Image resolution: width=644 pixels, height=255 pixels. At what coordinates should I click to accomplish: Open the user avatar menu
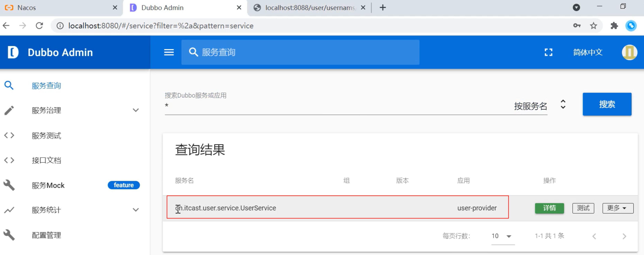coord(629,52)
